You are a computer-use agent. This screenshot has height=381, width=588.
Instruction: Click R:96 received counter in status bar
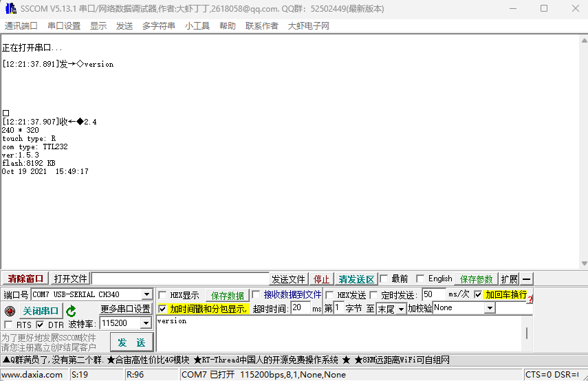(135, 375)
